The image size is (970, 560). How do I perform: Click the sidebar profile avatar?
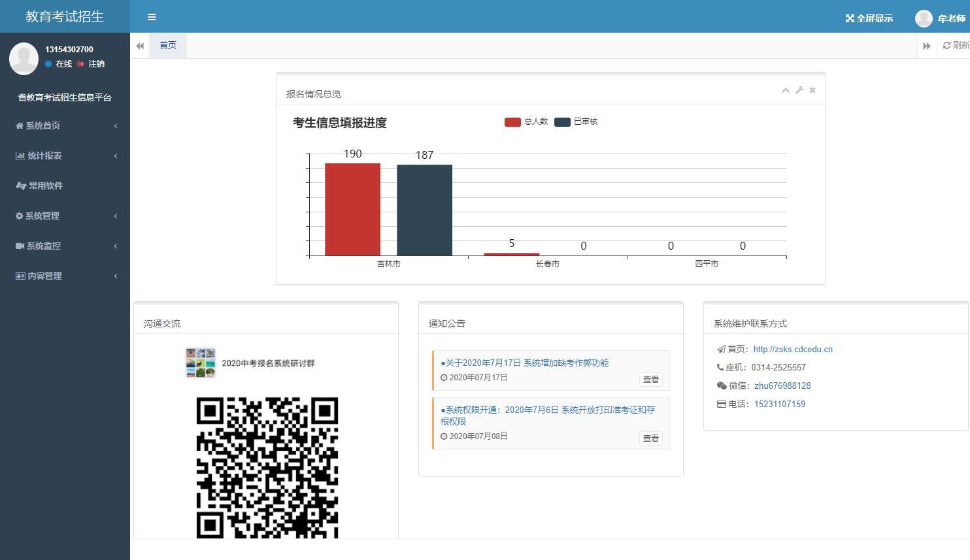click(x=24, y=58)
